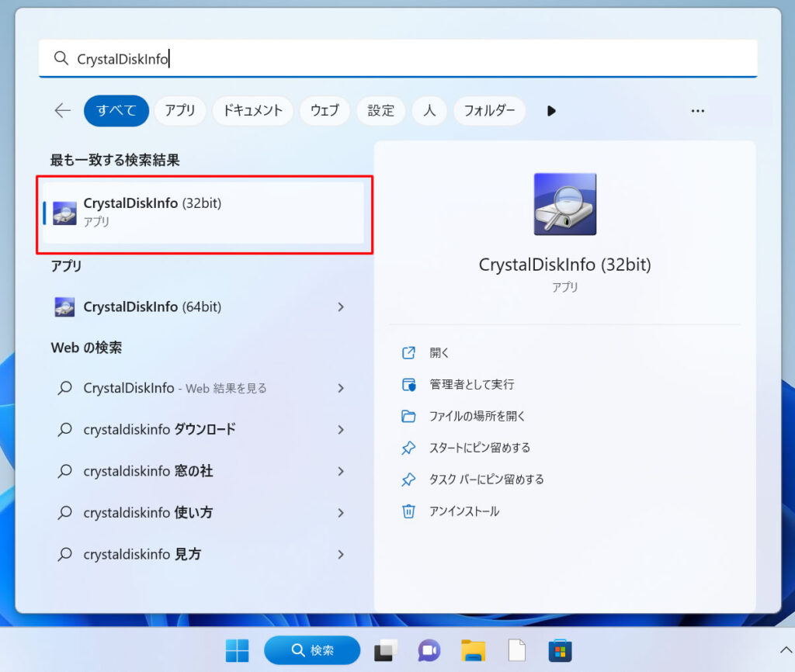Click the 開く open icon

[x=408, y=353]
